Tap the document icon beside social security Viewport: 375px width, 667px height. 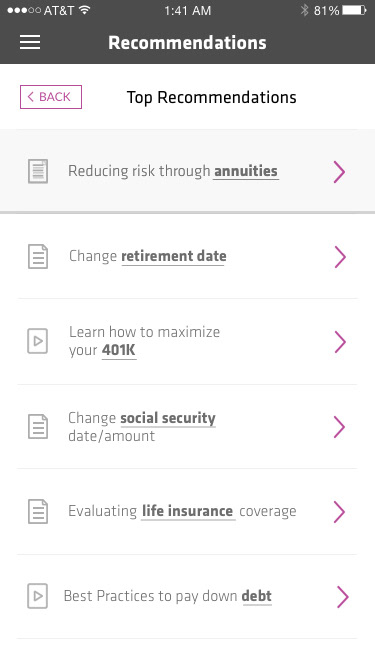38,427
